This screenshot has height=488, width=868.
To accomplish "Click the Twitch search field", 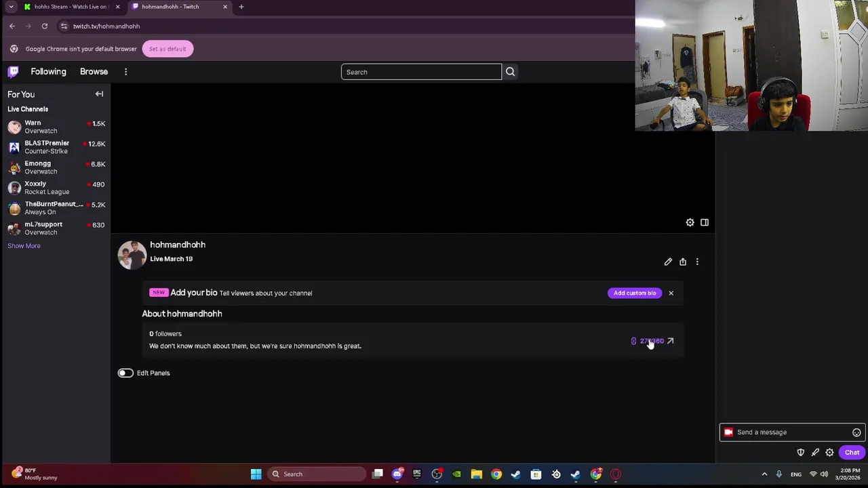I will (x=421, y=72).
